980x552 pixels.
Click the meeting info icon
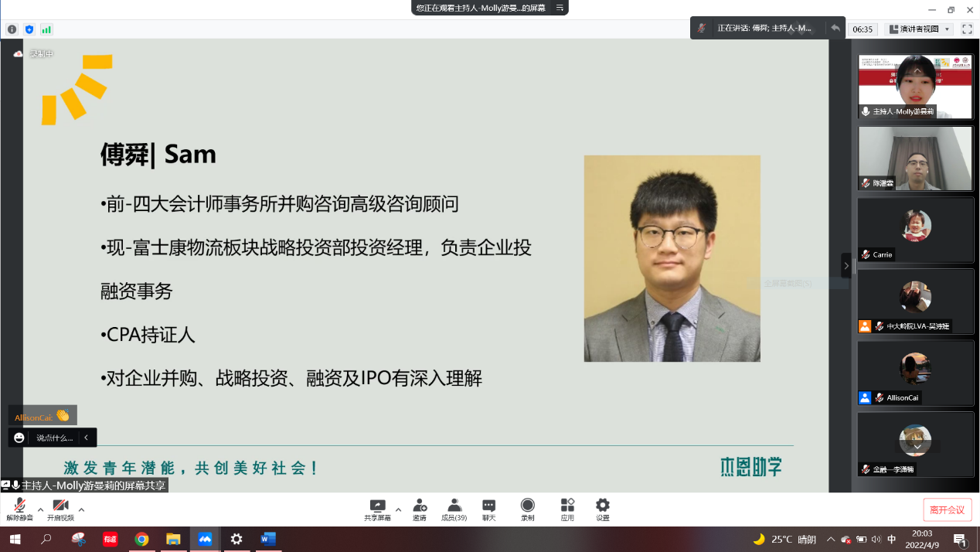point(12,29)
